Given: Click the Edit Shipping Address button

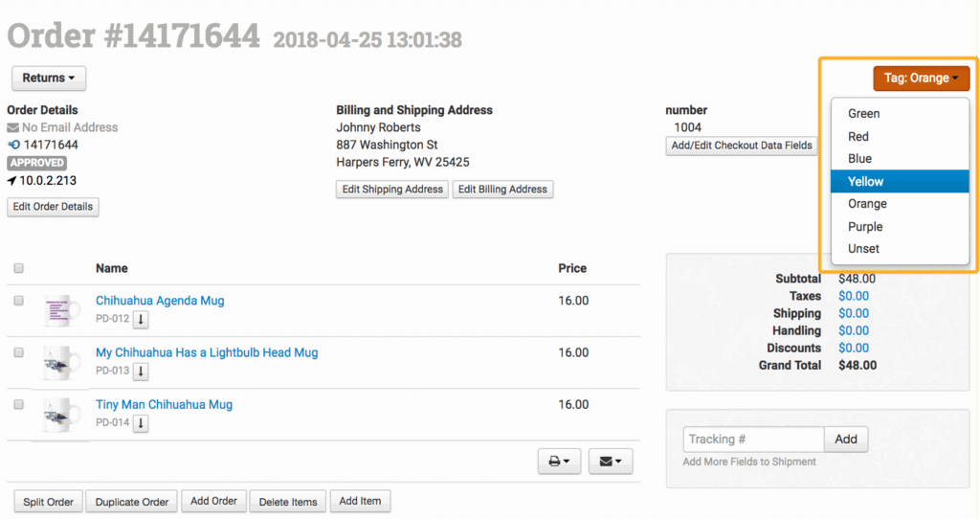Looking at the screenshot, I should (392, 189).
